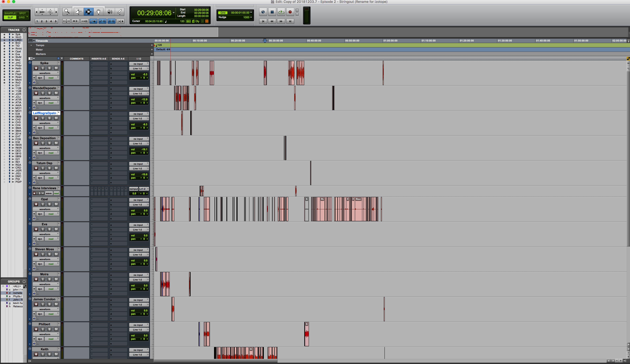630x364 pixels.
Task: Toggle Mirrored MIDI Editing icon
Action: [84, 21]
